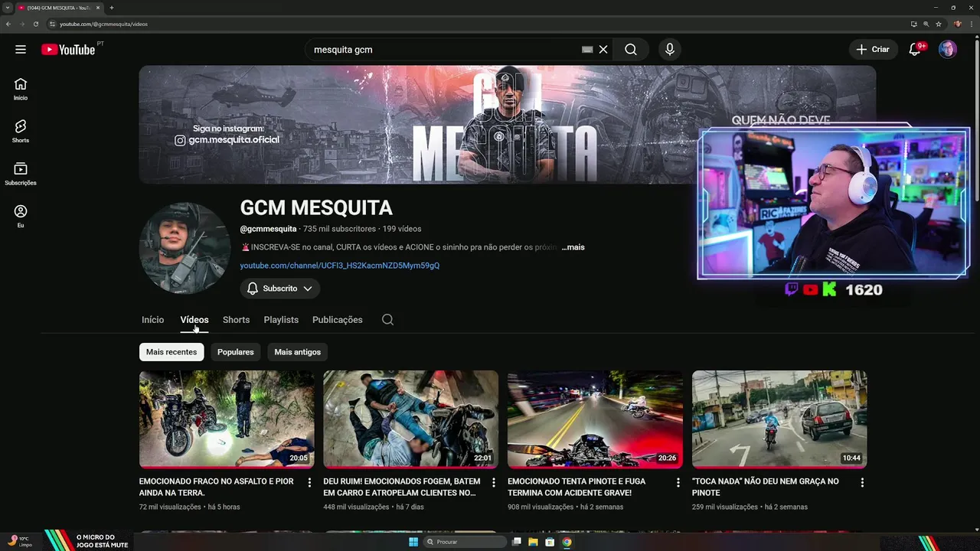This screenshot has width=980, height=551.
Task: Open options for '"TOCA NADA"' video
Action: tap(862, 483)
